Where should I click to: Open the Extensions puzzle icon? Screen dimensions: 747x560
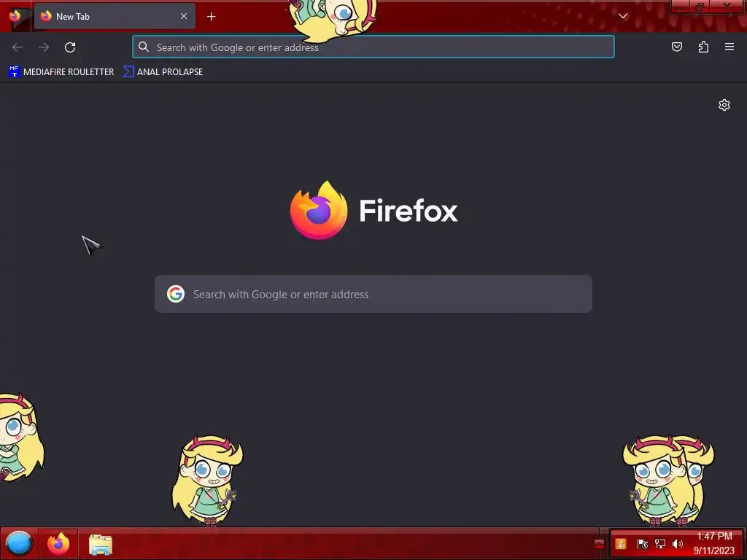click(703, 47)
